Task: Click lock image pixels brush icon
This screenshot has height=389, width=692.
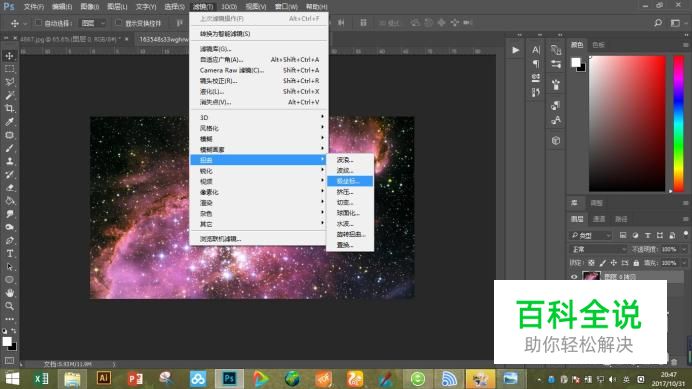Action: point(602,263)
